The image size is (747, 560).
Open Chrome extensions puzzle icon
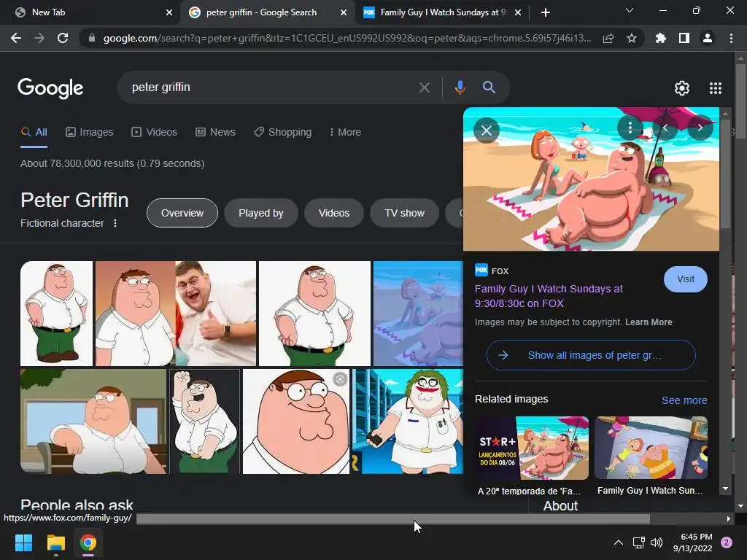click(x=660, y=38)
